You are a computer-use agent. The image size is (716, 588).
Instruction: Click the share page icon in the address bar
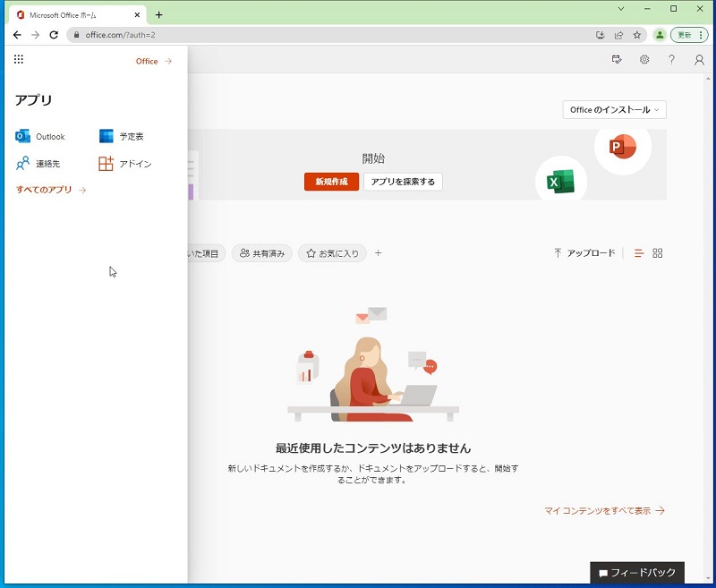(618, 35)
